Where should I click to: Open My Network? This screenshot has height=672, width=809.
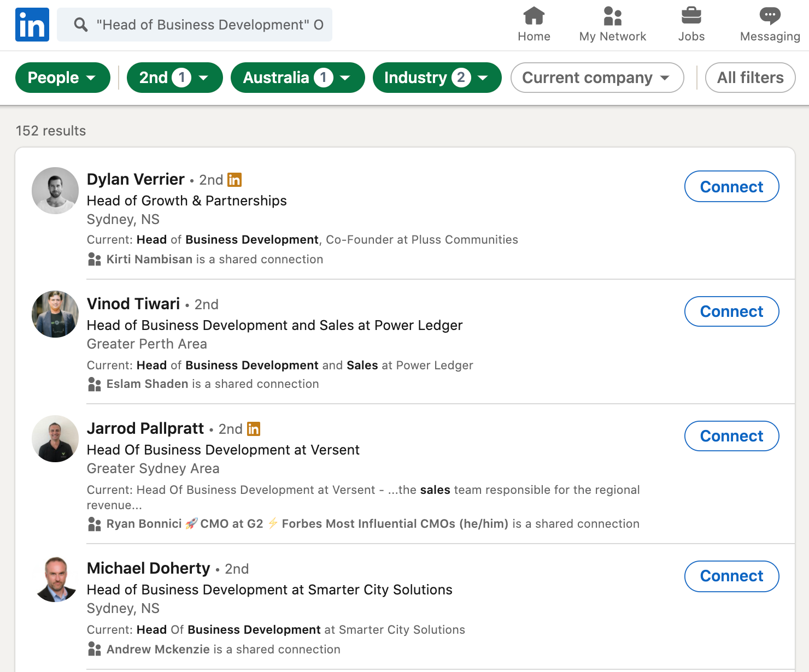click(x=613, y=17)
